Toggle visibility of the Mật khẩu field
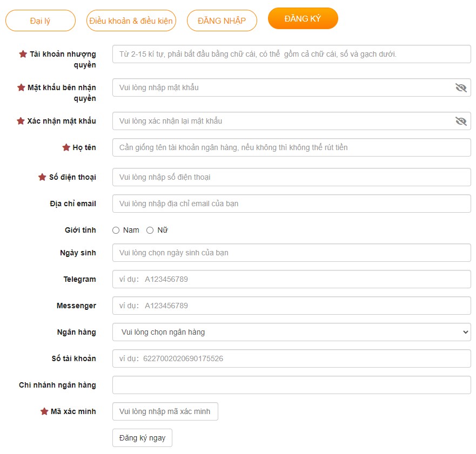The image size is (476, 454). click(460, 87)
